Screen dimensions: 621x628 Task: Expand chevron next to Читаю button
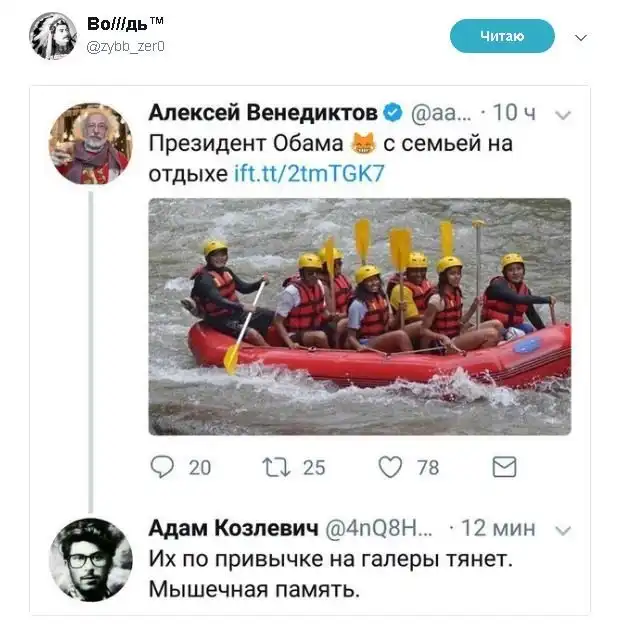point(581,38)
